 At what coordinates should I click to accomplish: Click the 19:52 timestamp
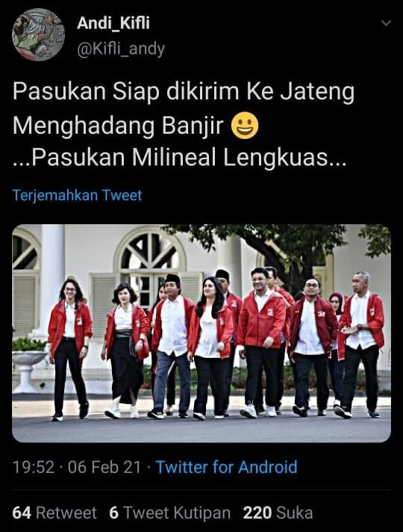34,467
